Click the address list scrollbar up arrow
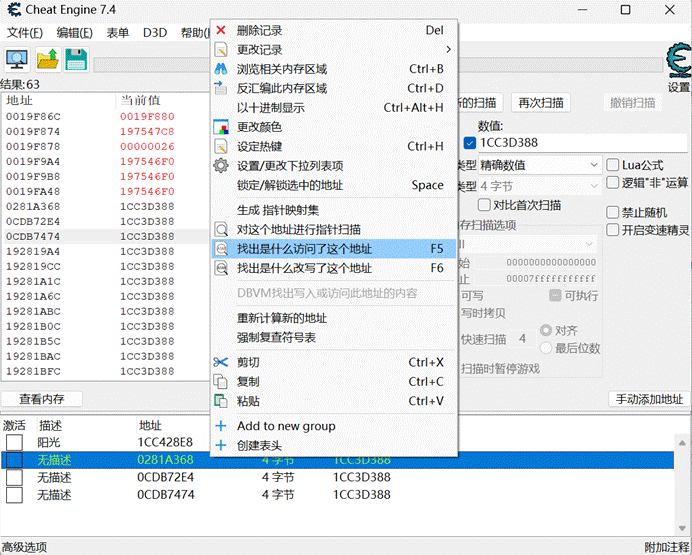This screenshot has height=555, width=692. click(x=682, y=442)
